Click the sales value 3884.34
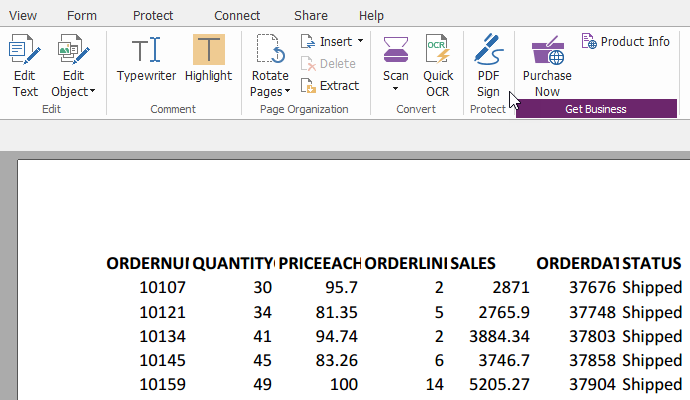This screenshot has width=690, height=400. pos(499,337)
